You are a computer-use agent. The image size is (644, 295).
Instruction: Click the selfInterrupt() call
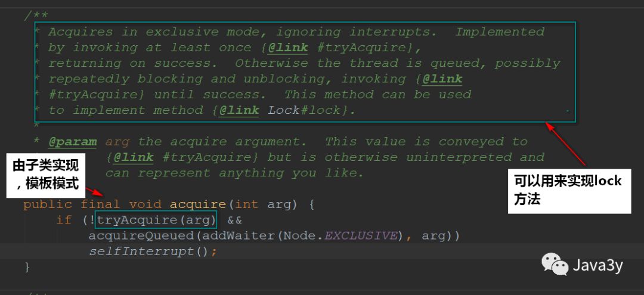tap(150, 251)
